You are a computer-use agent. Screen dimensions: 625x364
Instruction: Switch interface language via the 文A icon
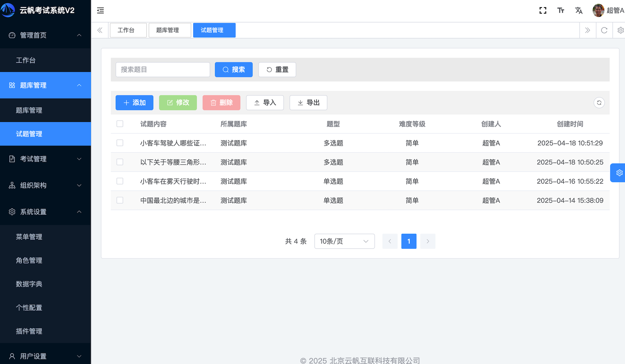pyautogui.click(x=579, y=10)
